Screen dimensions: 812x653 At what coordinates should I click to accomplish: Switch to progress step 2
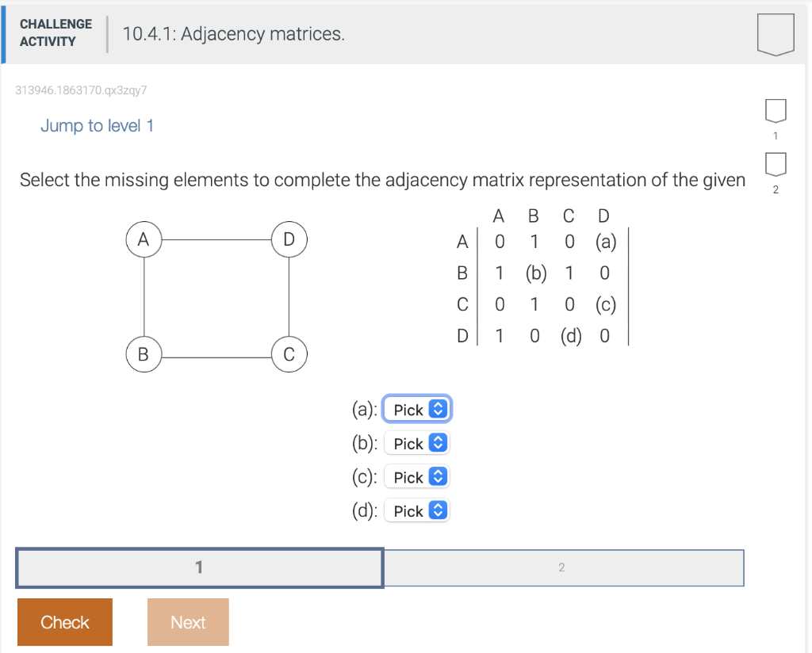pos(563,567)
